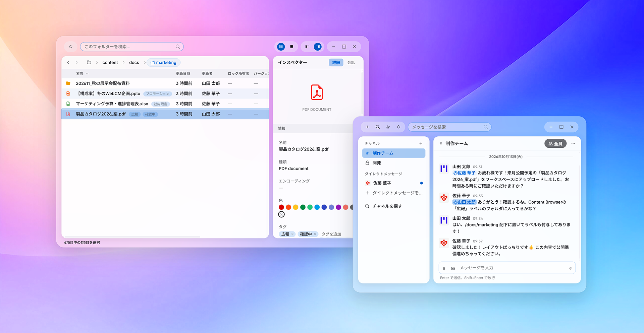
Task: Refresh the file browser folder view
Action: pyautogui.click(x=71, y=47)
